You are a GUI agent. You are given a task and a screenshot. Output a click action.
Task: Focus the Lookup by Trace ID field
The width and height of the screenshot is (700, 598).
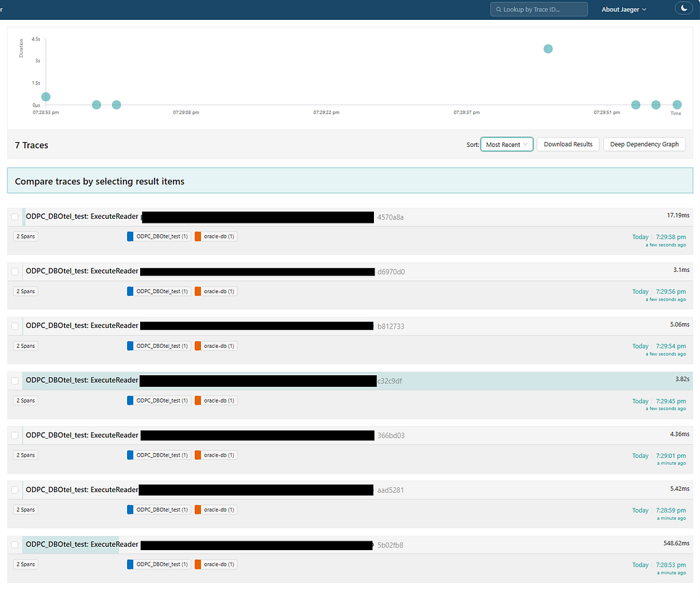(539, 10)
